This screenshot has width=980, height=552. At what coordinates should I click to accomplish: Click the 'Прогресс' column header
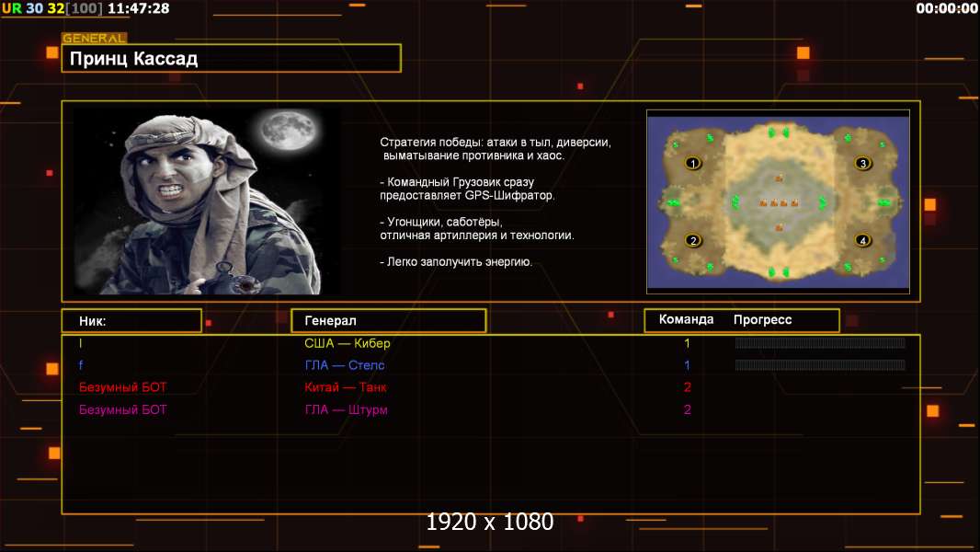tap(762, 320)
